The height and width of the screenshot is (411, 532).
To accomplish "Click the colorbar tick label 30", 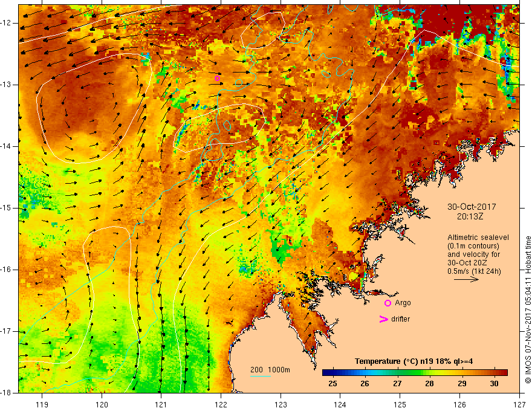I will (x=494, y=384).
